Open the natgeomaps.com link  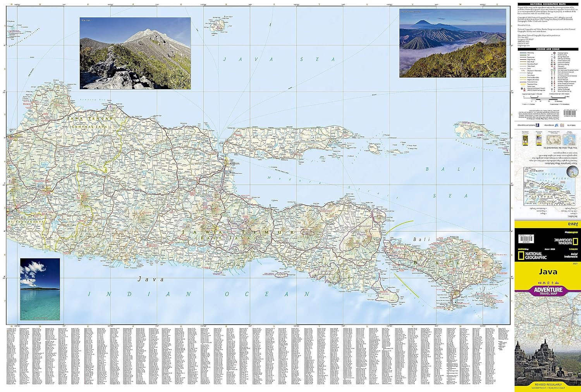pyautogui.click(x=524, y=45)
